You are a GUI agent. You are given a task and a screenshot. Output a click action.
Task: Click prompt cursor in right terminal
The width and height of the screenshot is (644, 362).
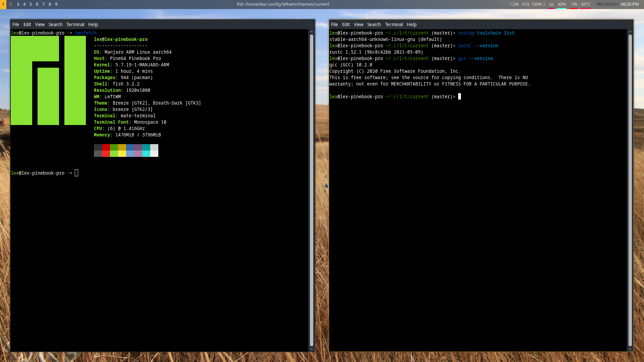click(460, 97)
